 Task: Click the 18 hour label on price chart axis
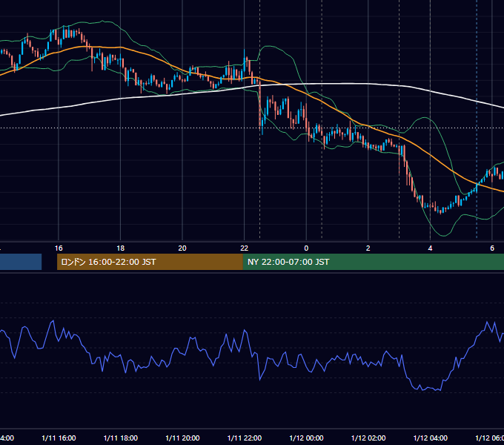(x=121, y=248)
